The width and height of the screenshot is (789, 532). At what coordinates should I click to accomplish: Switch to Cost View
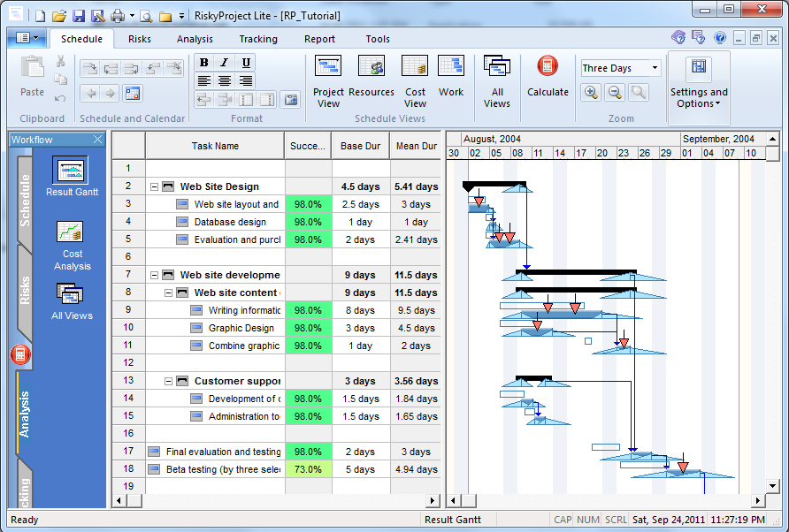(x=415, y=81)
